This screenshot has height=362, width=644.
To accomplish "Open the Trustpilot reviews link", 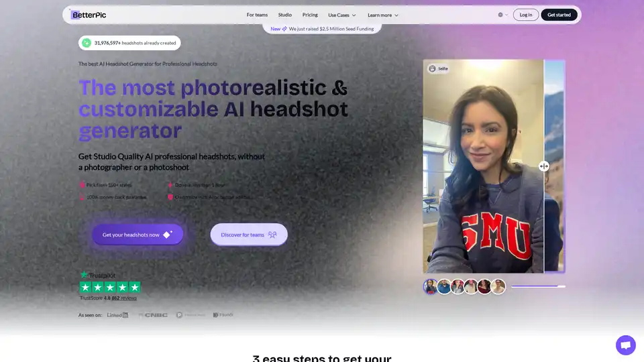I will (129, 298).
